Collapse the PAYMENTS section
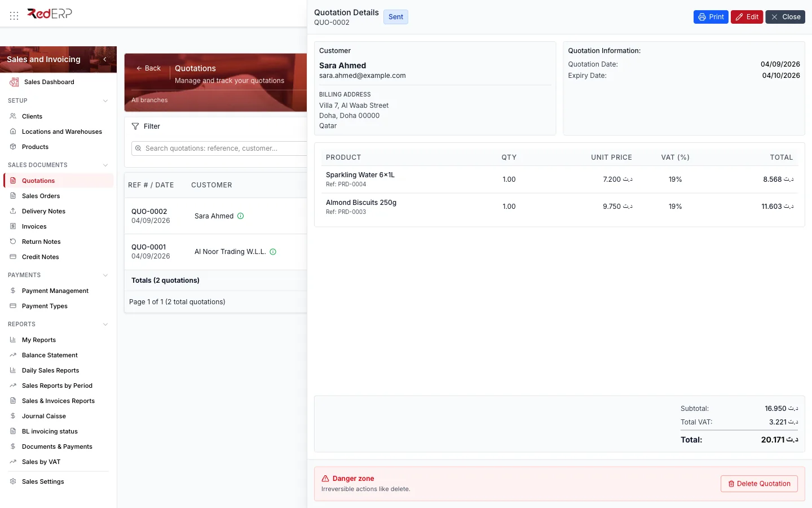 tap(105, 275)
